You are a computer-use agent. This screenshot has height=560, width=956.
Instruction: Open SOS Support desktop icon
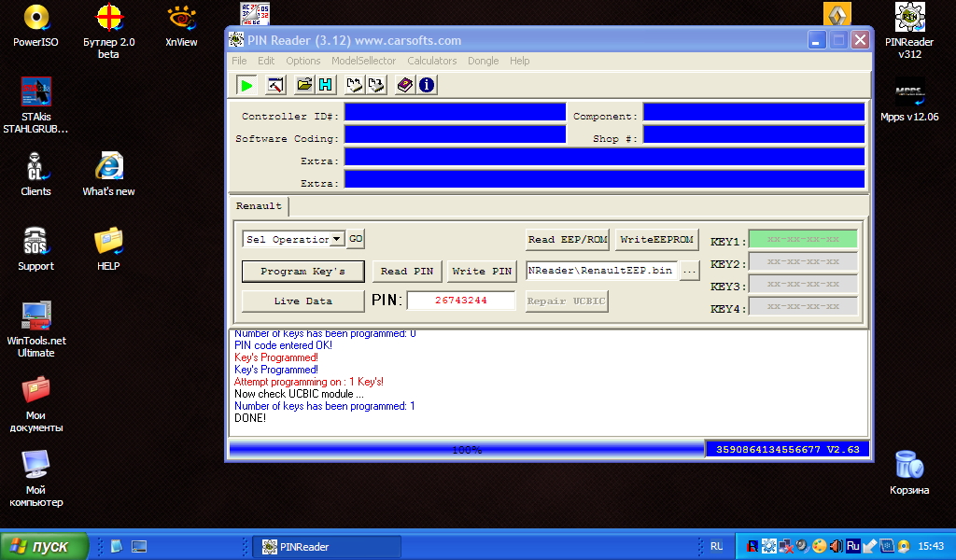(x=36, y=249)
